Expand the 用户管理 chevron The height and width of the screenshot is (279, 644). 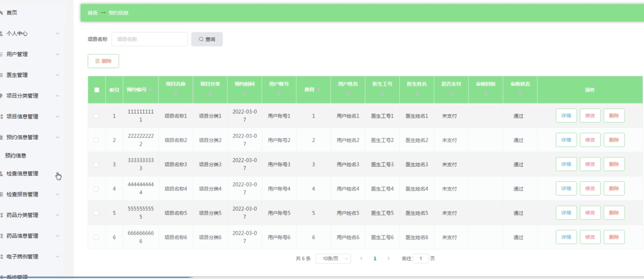pyautogui.click(x=57, y=54)
